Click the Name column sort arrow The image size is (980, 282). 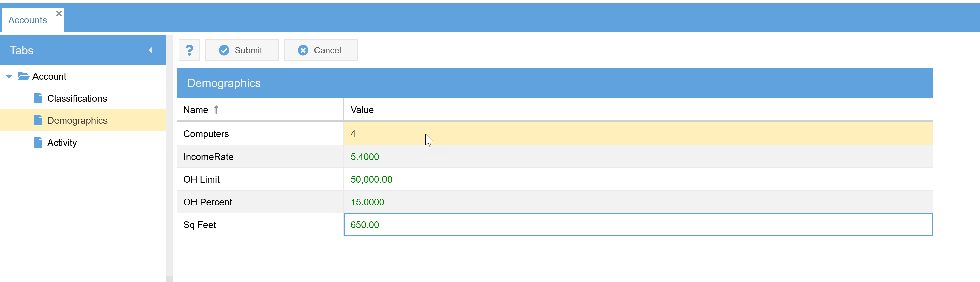point(216,110)
